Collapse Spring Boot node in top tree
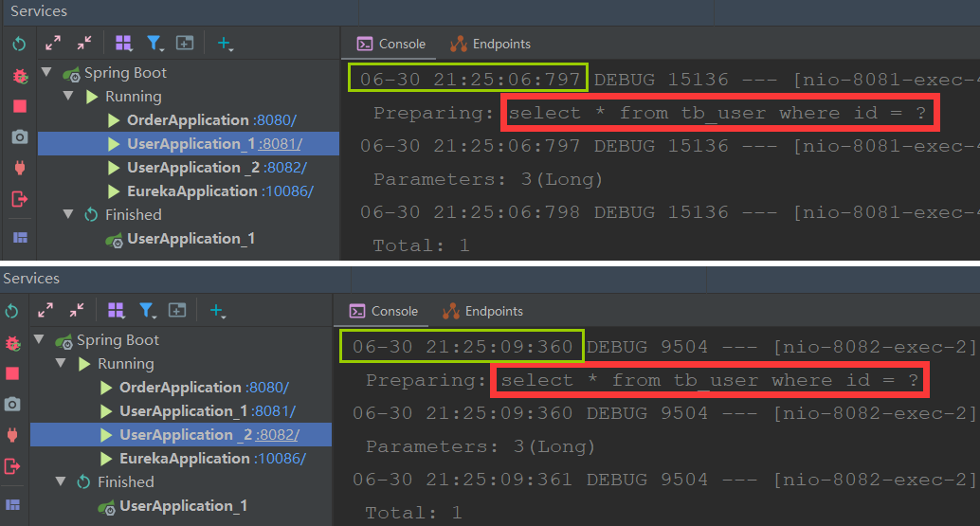980x526 pixels. [x=46, y=72]
